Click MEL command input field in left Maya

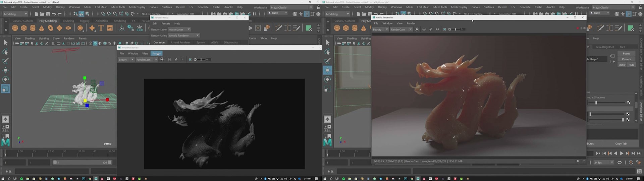click(x=52, y=171)
